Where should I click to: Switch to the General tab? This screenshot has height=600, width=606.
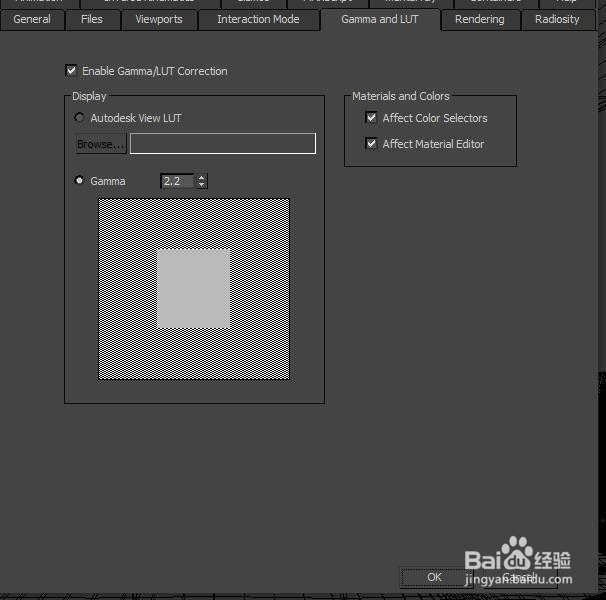coord(32,19)
